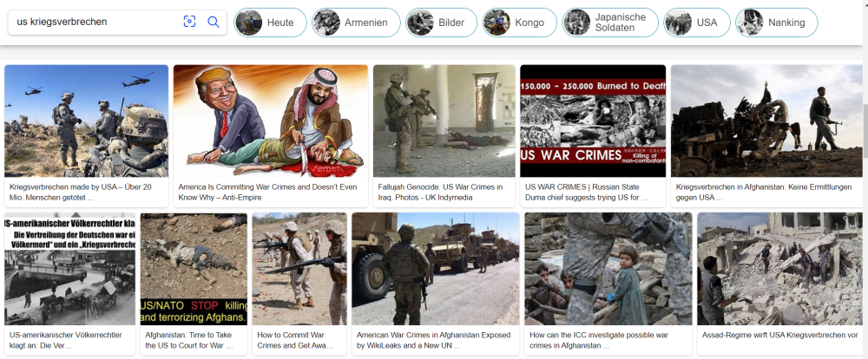The height and width of the screenshot is (359, 868).
Task: Click the visual search camera icon
Action: (189, 22)
